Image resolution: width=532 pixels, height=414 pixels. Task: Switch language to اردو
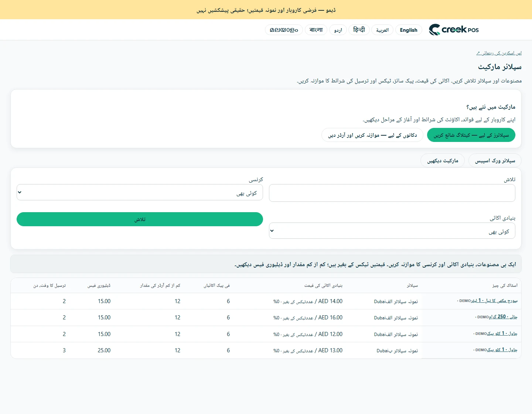point(338,30)
